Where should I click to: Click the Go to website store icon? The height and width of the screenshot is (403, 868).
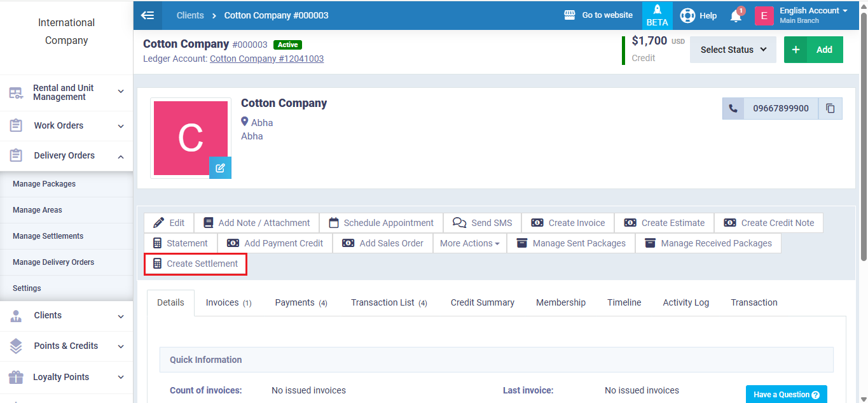570,15
